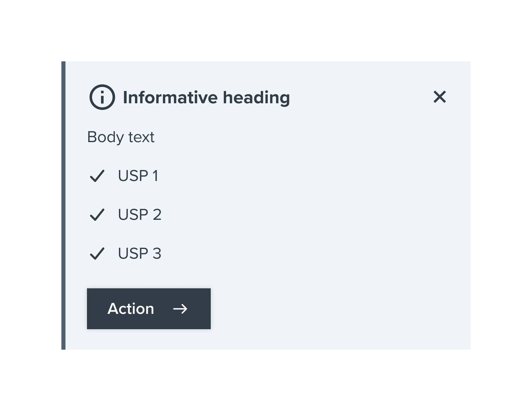The width and height of the screenshot is (532, 411).
Task: Click the digit 1 in USP 1
Action: pyautogui.click(x=155, y=176)
